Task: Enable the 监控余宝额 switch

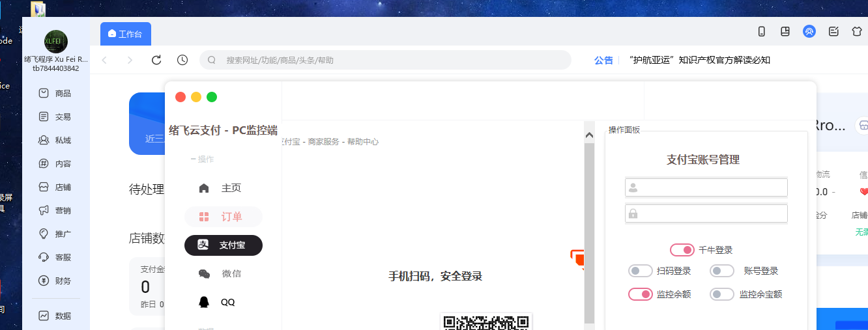Action: [x=722, y=294]
